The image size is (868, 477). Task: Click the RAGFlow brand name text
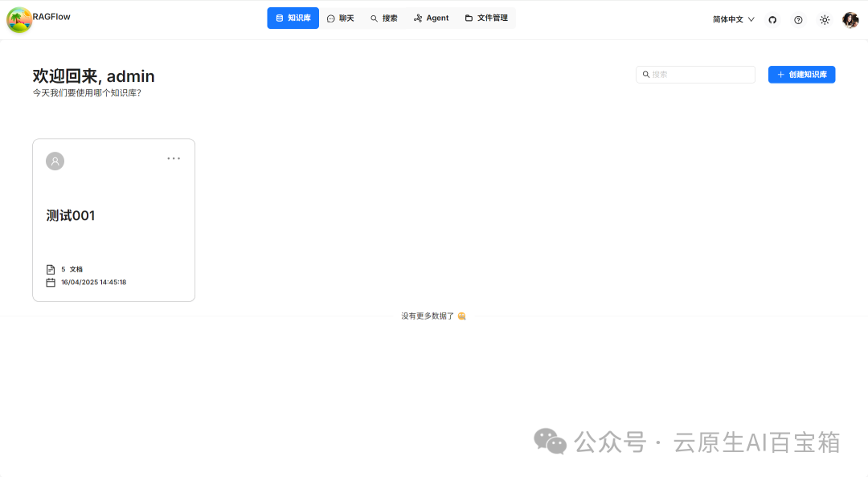click(51, 17)
